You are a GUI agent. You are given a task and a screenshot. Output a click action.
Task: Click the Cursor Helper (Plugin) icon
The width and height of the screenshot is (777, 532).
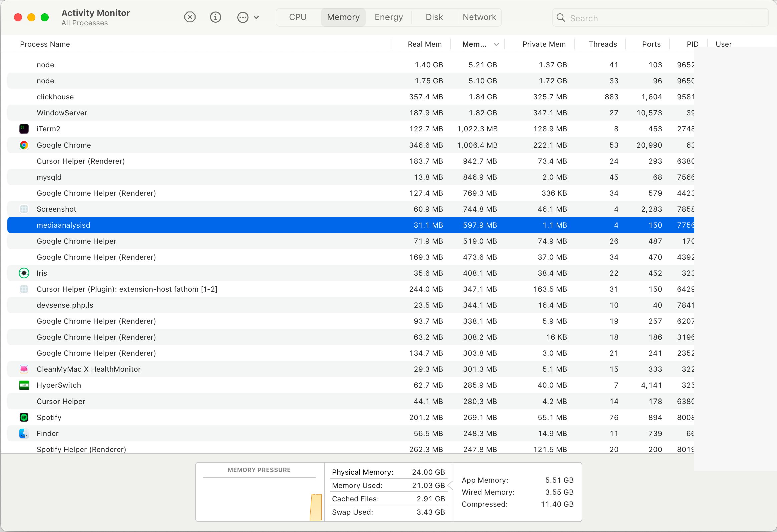[24, 289]
